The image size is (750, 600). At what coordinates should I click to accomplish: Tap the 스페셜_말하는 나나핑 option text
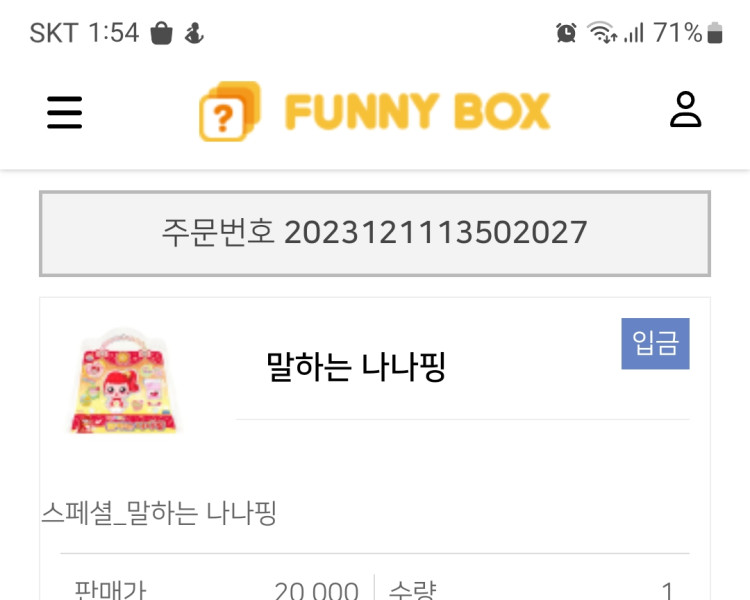tap(159, 514)
